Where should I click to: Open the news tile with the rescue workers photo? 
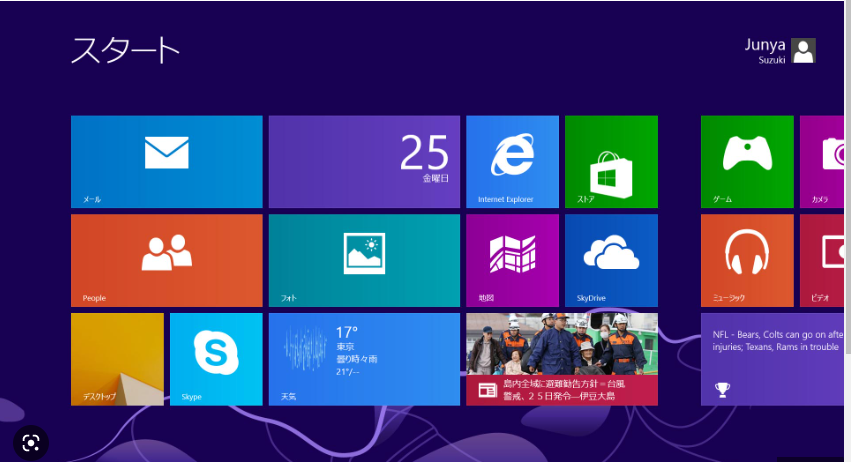pyautogui.click(x=562, y=359)
